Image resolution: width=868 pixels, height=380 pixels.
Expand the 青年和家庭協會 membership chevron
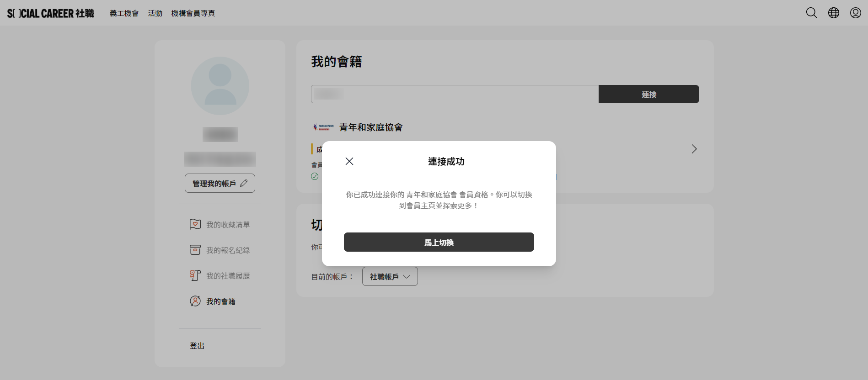[694, 149]
